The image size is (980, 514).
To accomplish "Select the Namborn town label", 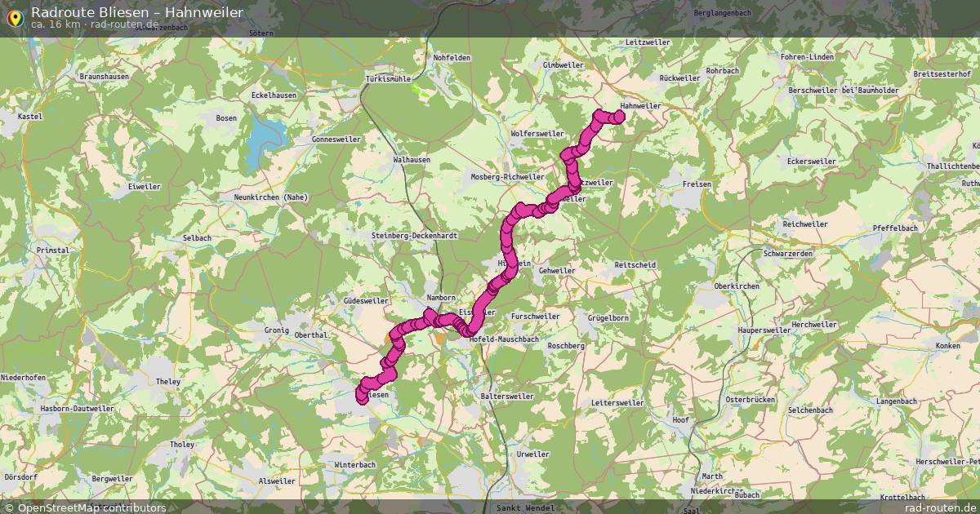I will coord(441,299).
